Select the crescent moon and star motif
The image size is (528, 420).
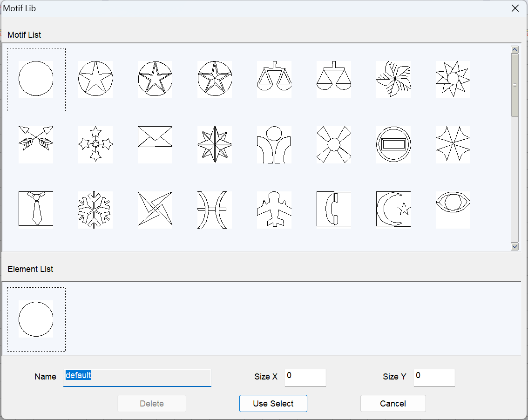393,209
